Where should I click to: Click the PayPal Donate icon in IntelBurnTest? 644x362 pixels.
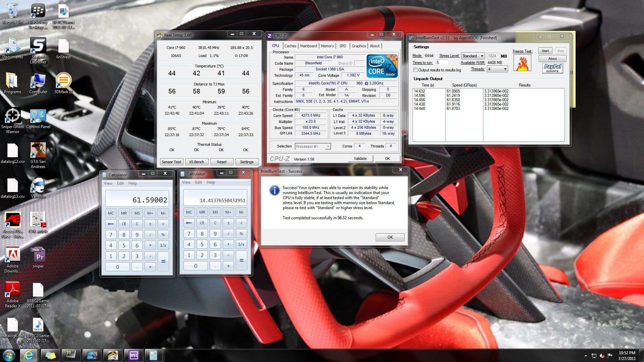[x=552, y=69]
